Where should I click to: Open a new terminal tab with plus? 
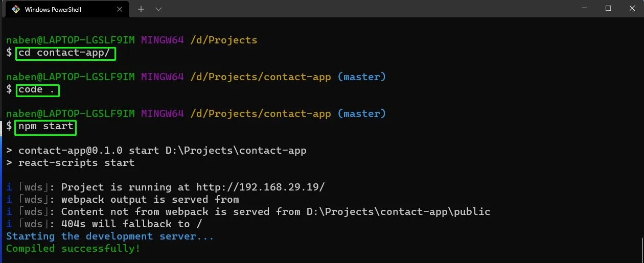[x=141, y=9]
